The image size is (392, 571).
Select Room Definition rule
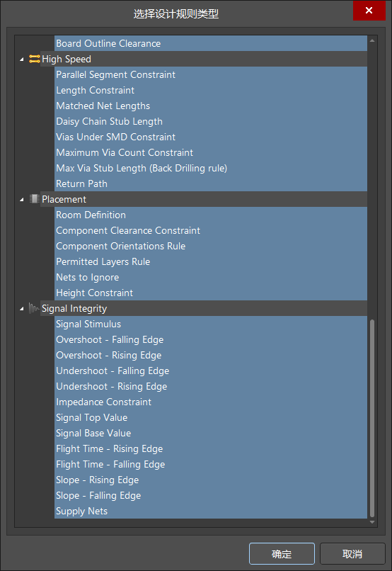211,215
